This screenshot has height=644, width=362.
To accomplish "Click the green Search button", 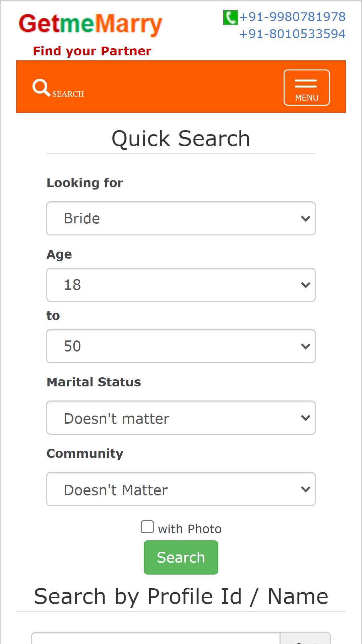I will pos(181,557).
